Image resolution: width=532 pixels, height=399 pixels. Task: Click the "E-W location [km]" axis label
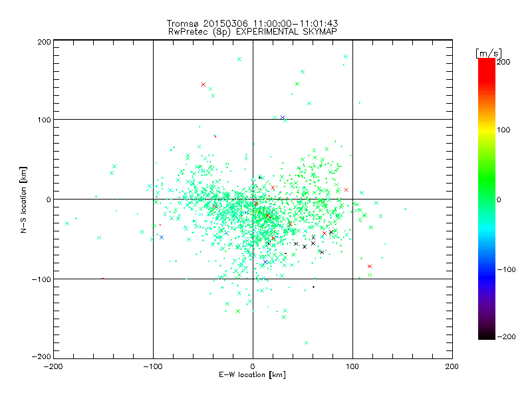(253, 374)
